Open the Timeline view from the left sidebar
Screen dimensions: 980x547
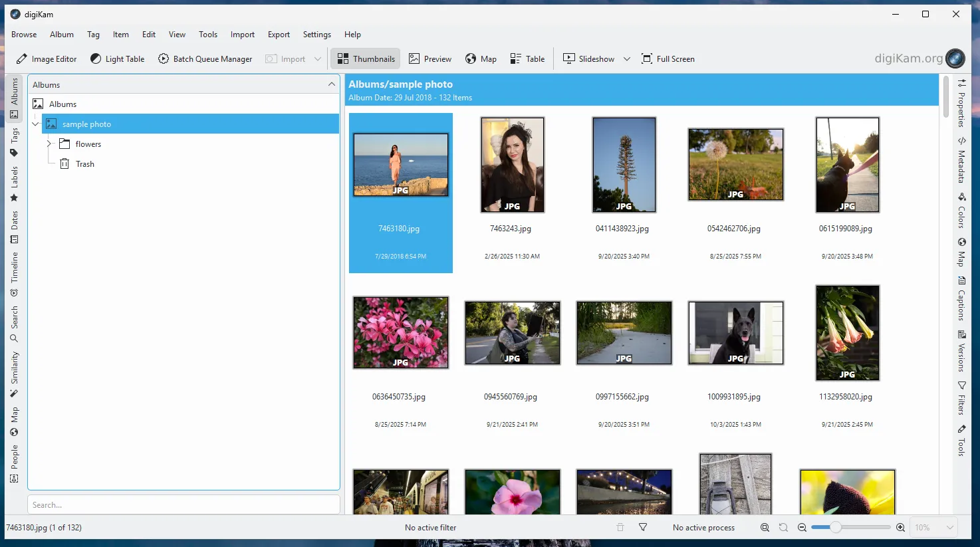point(14,269)
